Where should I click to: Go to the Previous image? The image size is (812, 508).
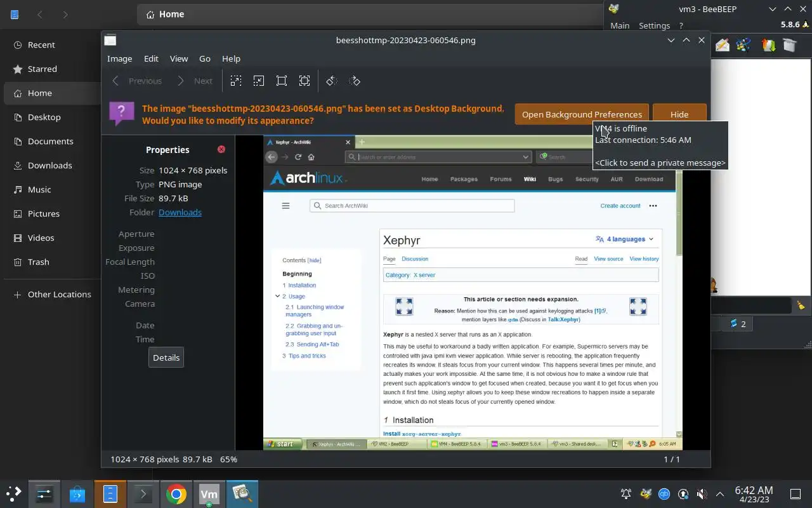click(x=137, y=81)
